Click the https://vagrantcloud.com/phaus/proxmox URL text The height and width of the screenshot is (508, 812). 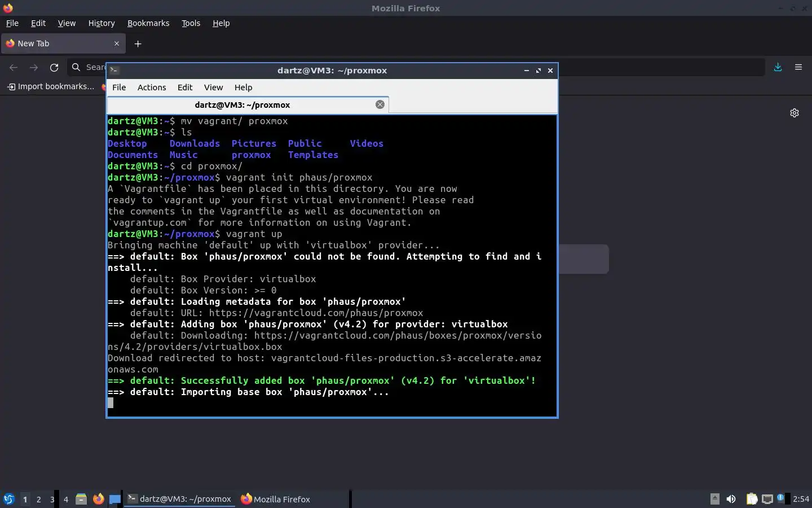(316, 313)
